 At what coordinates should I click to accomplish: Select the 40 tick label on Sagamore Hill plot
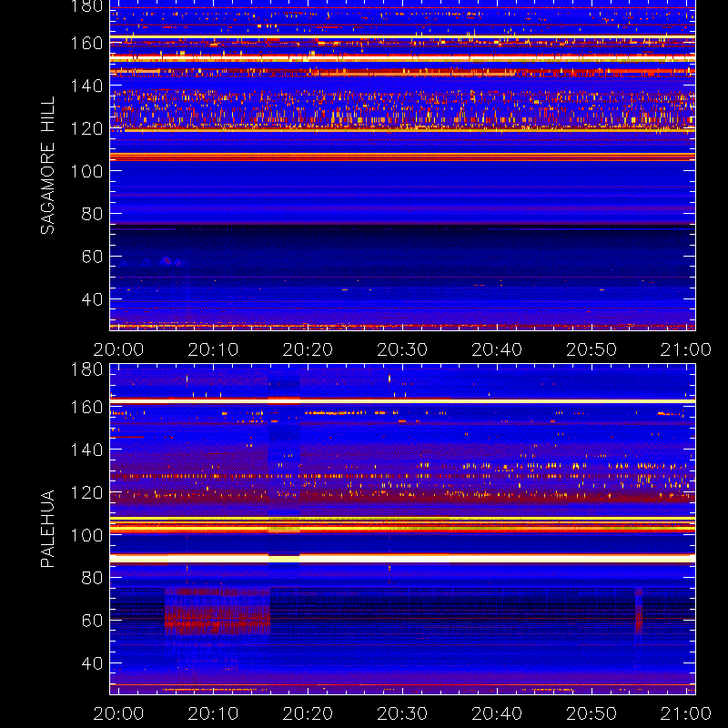92,299
